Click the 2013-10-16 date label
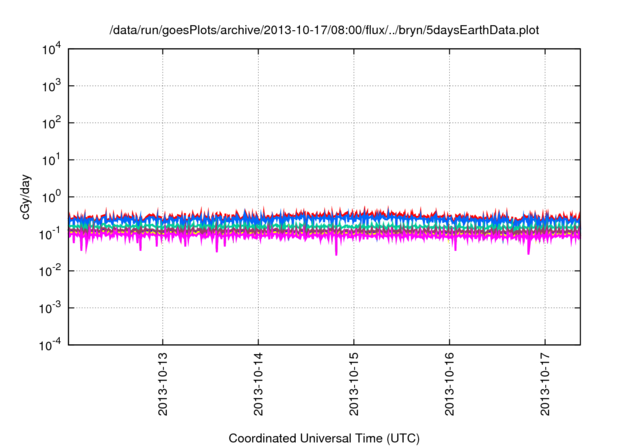Image resolution: width=640 pixels, height=448 pixels. point(449,384)
